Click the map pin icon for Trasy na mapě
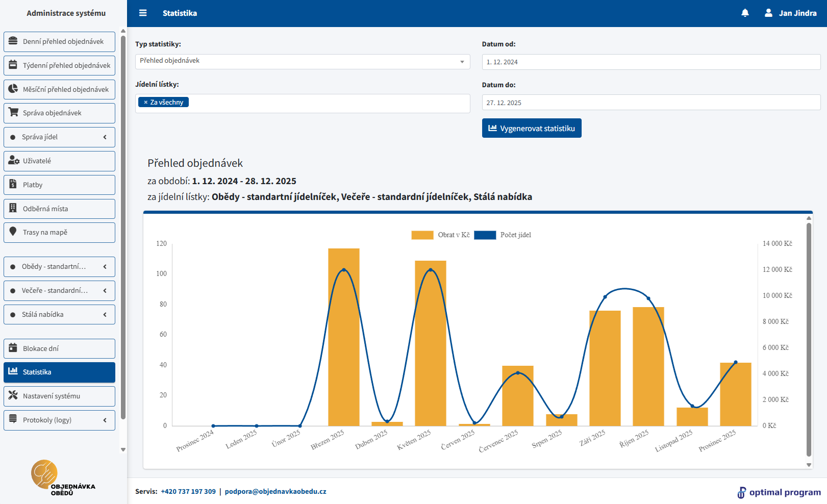The height and width of the screenshot is (504, 827). [13, 232]
